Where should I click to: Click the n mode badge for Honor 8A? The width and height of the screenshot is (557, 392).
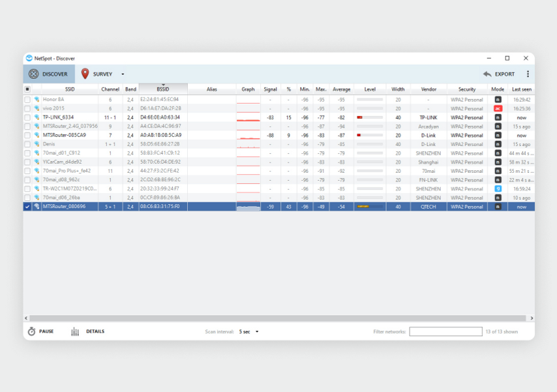498,100
